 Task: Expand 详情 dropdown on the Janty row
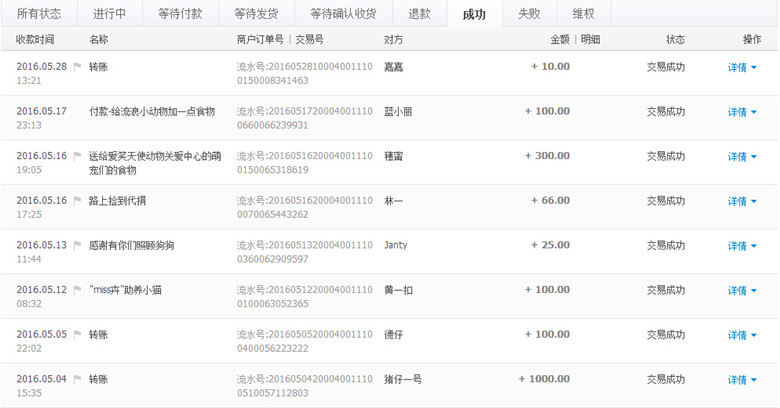pos(741,246)
